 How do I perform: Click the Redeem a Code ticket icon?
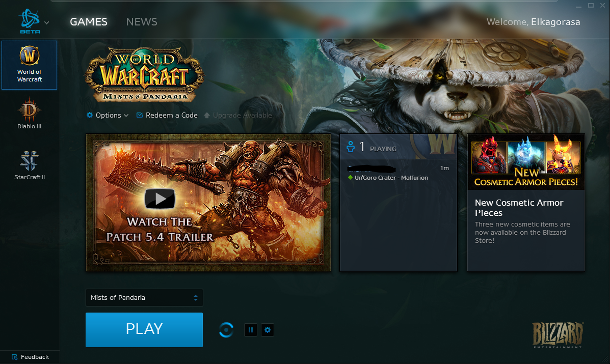(139, 115)
